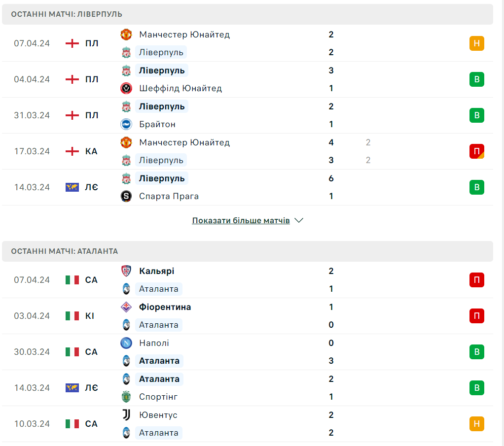Expand the chevron next to Показати більше матчів
This screenshot has height=446, width=504.
(x=299, y=220)
